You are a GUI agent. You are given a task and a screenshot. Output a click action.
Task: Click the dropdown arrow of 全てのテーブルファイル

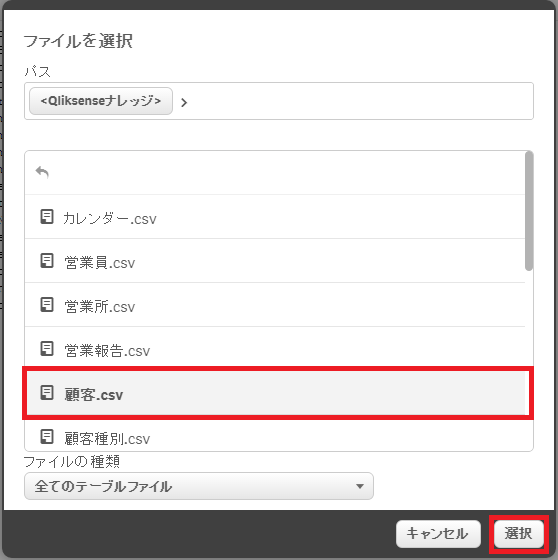[360, 486]
